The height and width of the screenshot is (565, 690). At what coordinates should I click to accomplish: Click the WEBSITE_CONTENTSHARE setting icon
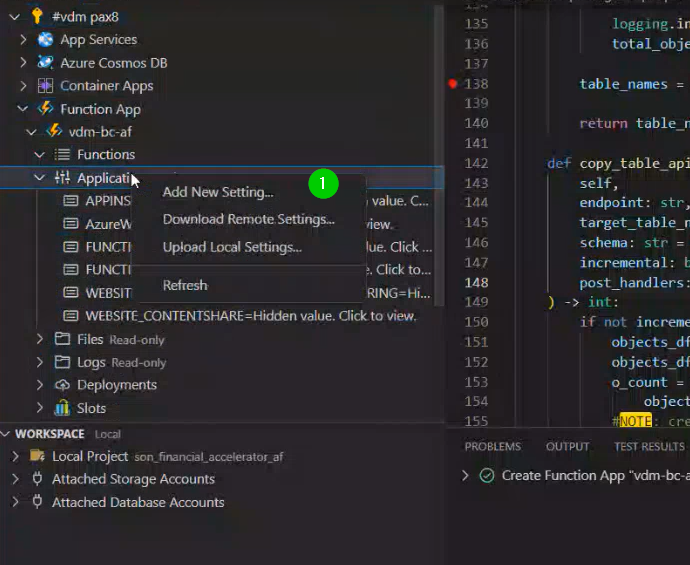click(70, 316)
